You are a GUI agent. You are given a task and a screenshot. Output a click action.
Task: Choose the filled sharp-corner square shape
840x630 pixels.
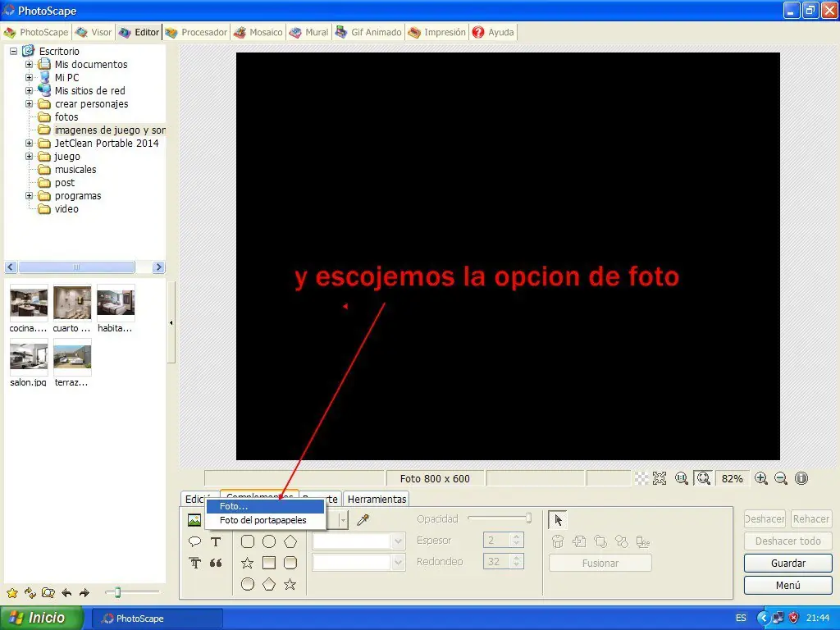pos(269,563)
